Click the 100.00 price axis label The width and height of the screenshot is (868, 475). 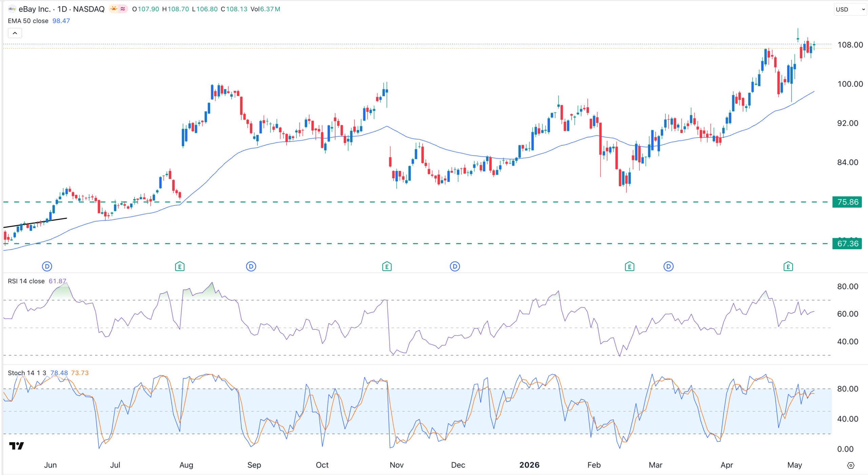pyautogui.click(x=850, y=84)
